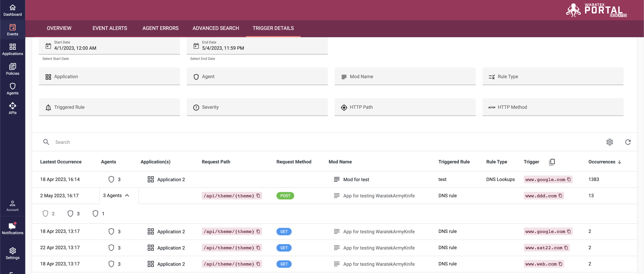Open the Triggered Rule filter dropdown
644x274 pixels.
click(x=109, y=107)
